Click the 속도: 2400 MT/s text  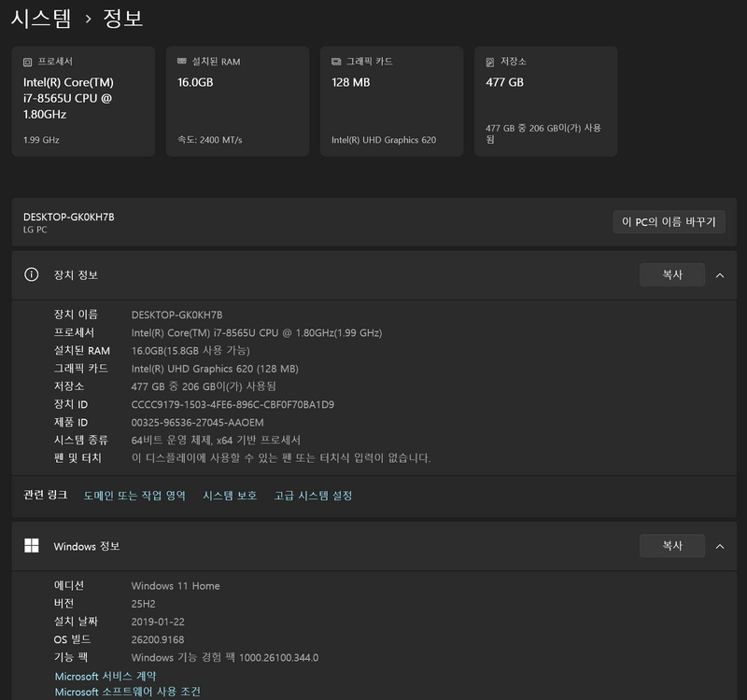(209, 140)
